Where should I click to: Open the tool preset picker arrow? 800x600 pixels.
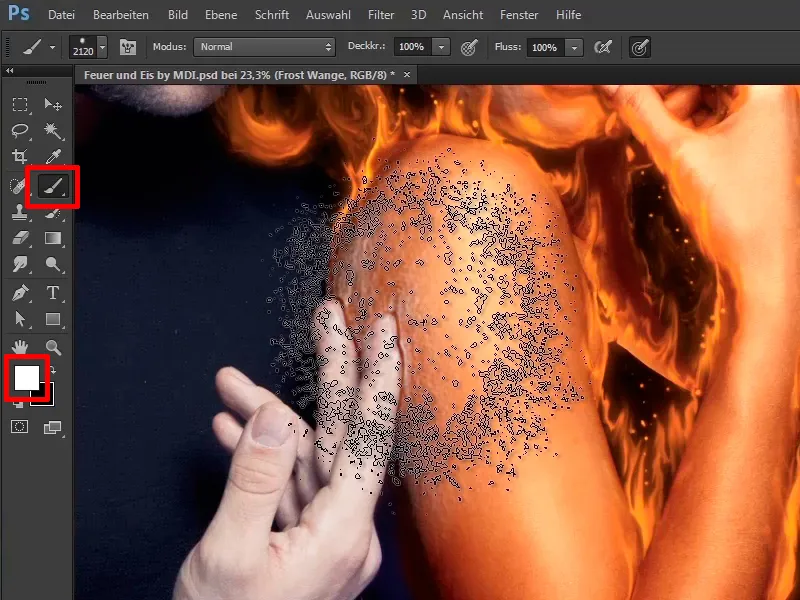(52, 47)
